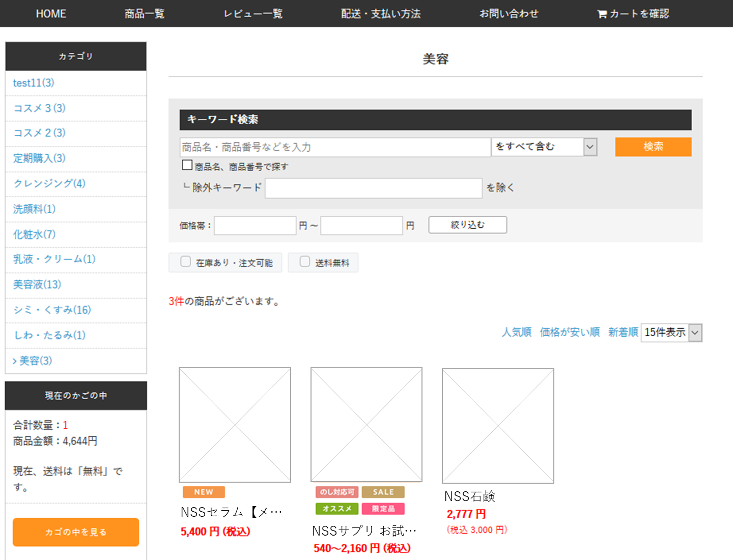Enable 商品名、商品番号で探す checkbox
This screenshot has width=733, height=560.
coord(187,165)
